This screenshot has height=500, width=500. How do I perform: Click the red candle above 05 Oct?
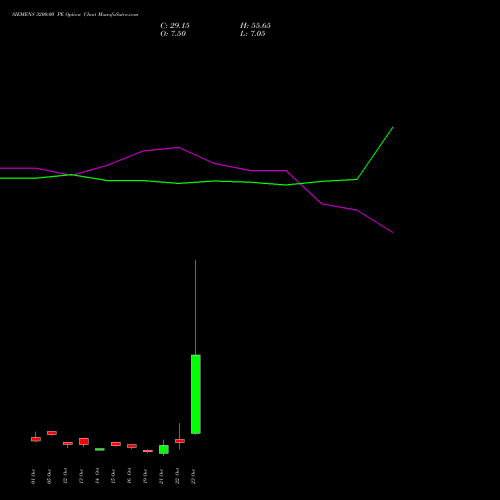tap(52, 433)
